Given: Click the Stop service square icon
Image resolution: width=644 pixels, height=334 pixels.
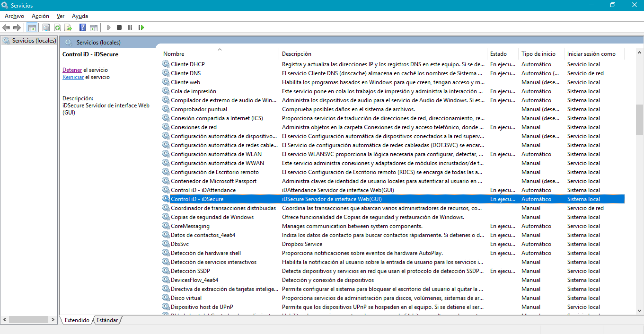Looking at the screenshot, I should tap(119, 27).
